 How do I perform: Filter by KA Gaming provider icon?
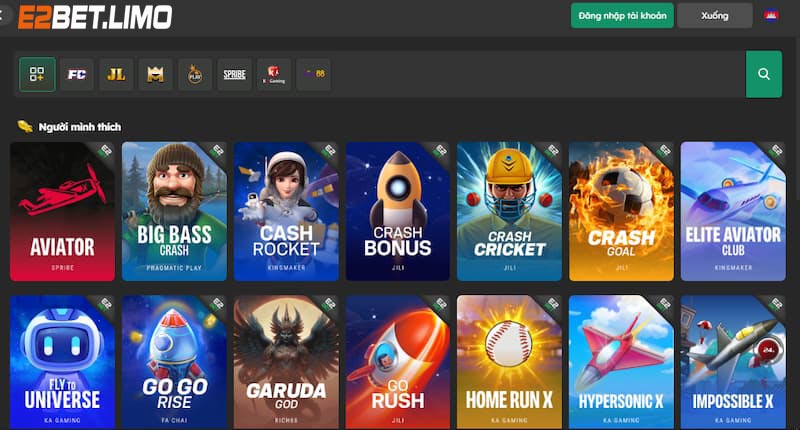pyautogui.click(x=274, y=74)
